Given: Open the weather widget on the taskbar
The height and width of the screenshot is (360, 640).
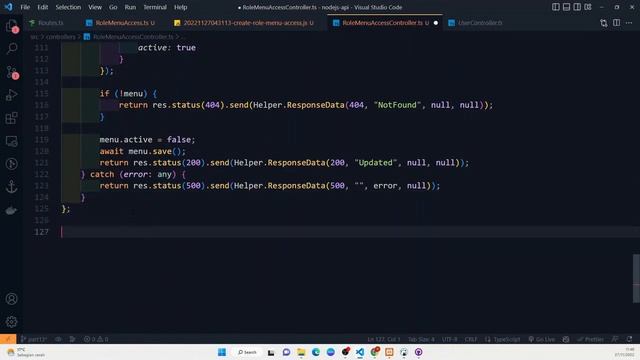Looking at the screenshot, I should click(x=27, y=352).
